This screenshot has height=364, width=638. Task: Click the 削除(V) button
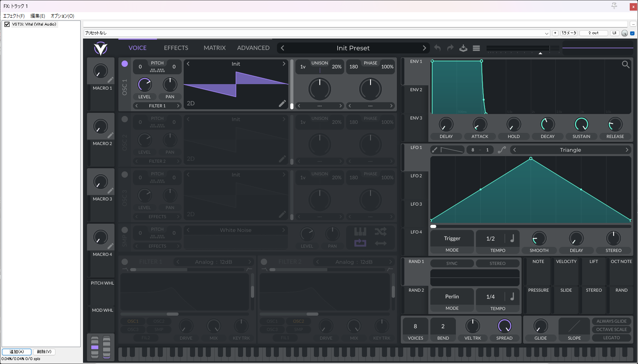pos(44,352)
